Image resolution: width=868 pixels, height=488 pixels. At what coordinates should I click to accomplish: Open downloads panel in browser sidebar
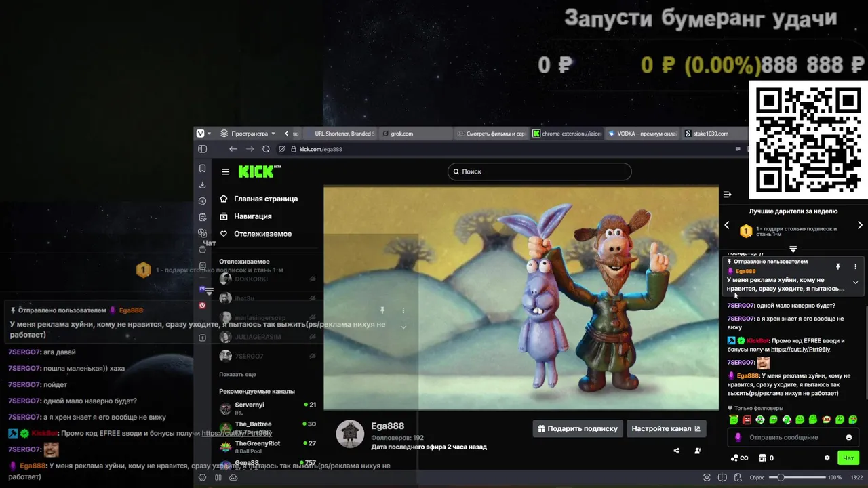click(x=202, y=184)
